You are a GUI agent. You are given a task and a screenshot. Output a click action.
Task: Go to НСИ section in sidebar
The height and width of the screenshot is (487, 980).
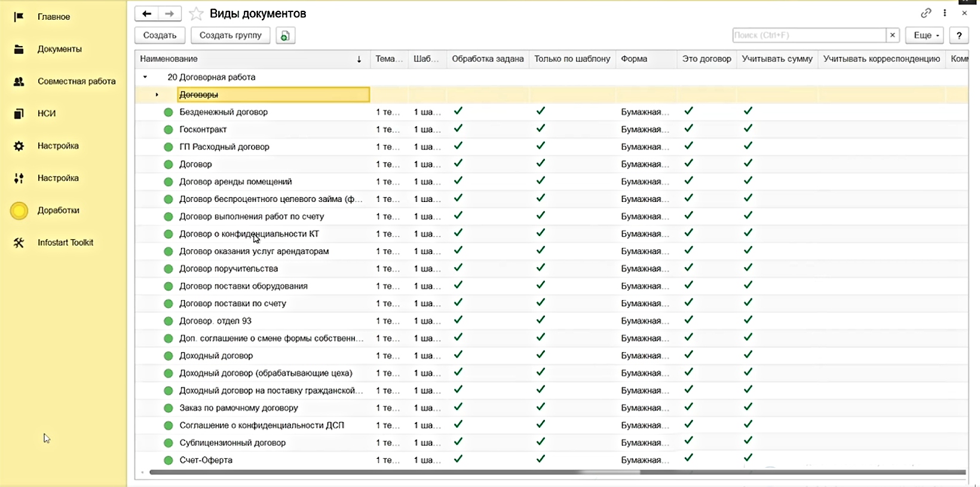pos(46,114)
